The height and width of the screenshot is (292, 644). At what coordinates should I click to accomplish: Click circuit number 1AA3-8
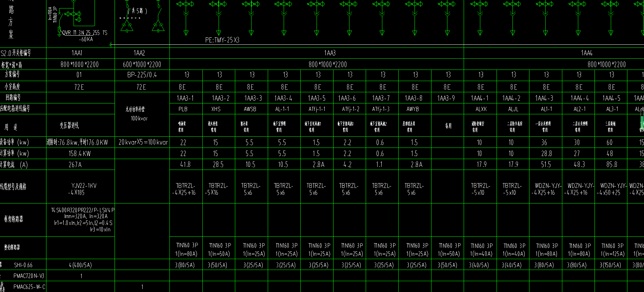pos(414,98)
